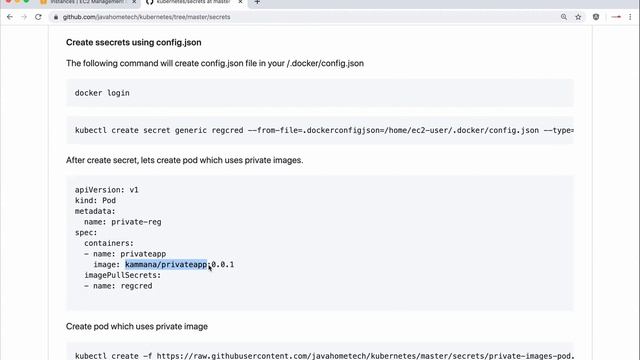Click the 'containers:' line in YAML

[x=109, y=243]
